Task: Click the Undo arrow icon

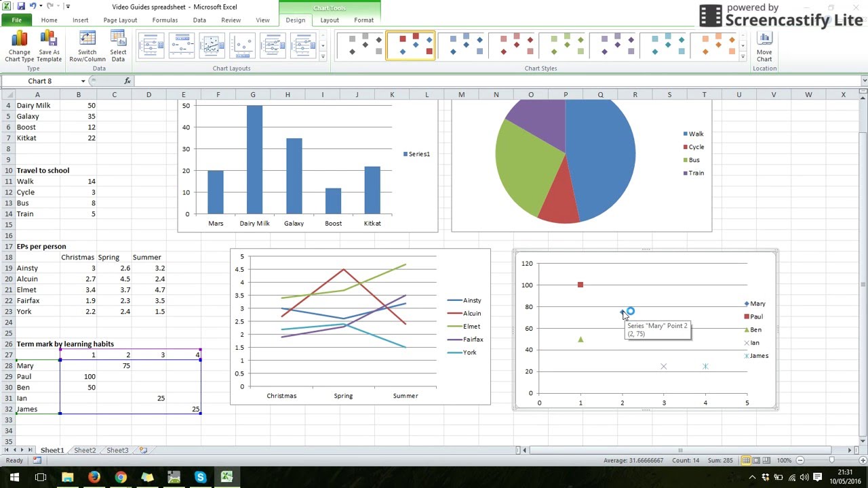Action: point(32,6)
